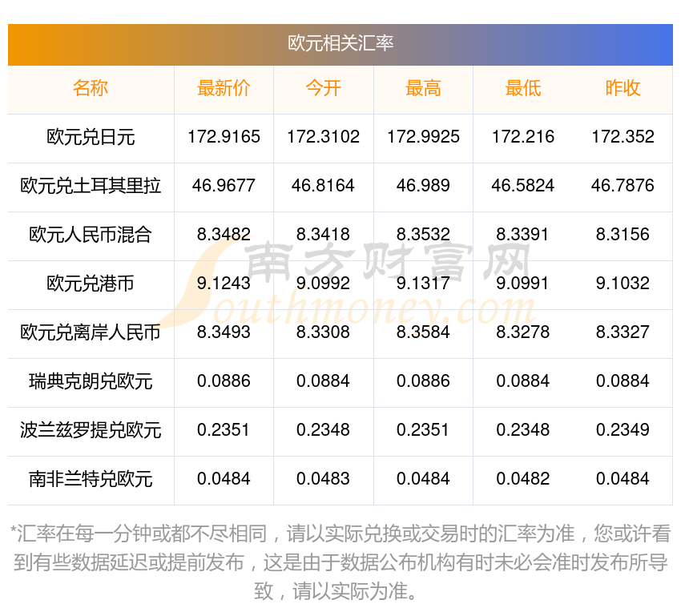Click opening price 172.3102
Screen dimensions: 681x616
(x=323, y=137)
